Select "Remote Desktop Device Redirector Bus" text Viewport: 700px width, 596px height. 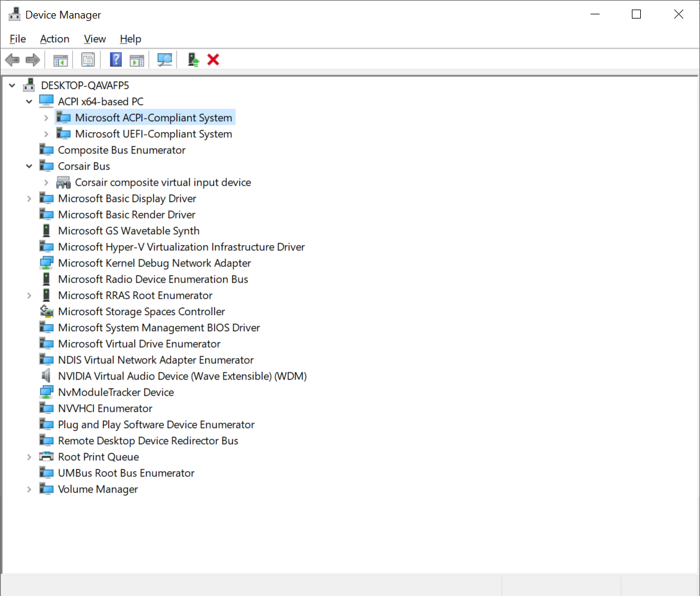click(148, 441)
